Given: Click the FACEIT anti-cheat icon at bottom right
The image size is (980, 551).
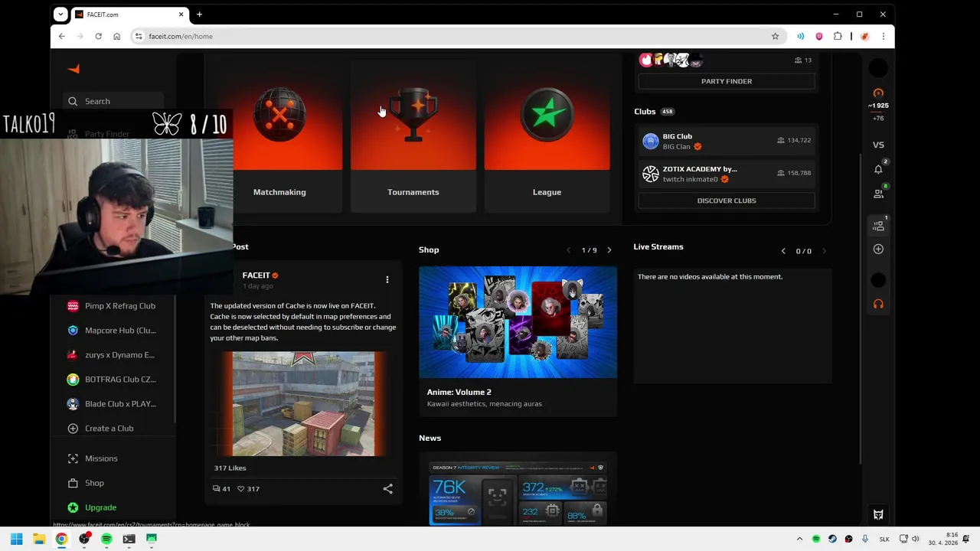Looking at the screenshot, I should [878, 515].
